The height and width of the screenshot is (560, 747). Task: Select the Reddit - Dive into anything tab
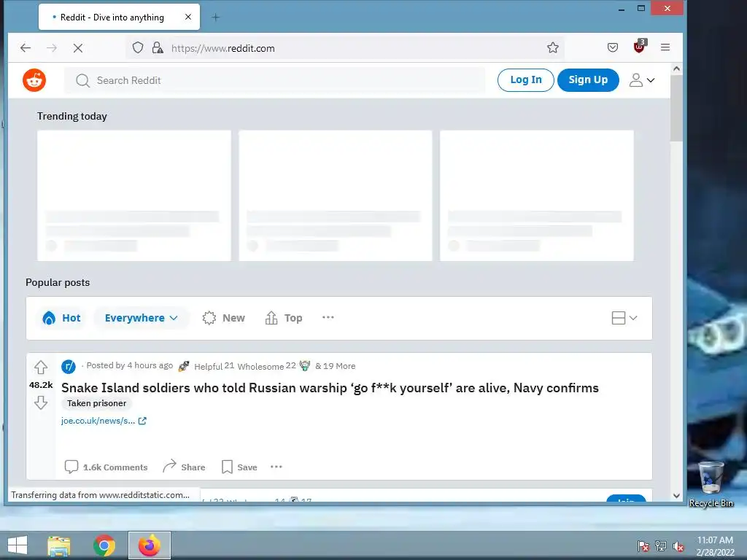pyautogui.click(x=119, y=17)
